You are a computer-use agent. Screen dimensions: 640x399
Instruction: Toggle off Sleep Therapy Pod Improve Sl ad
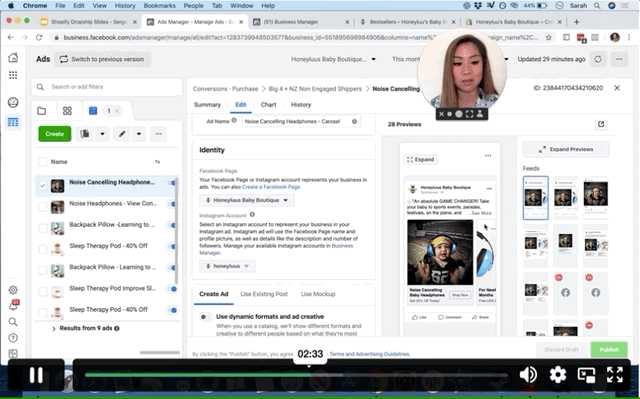(x=172, y=289)
